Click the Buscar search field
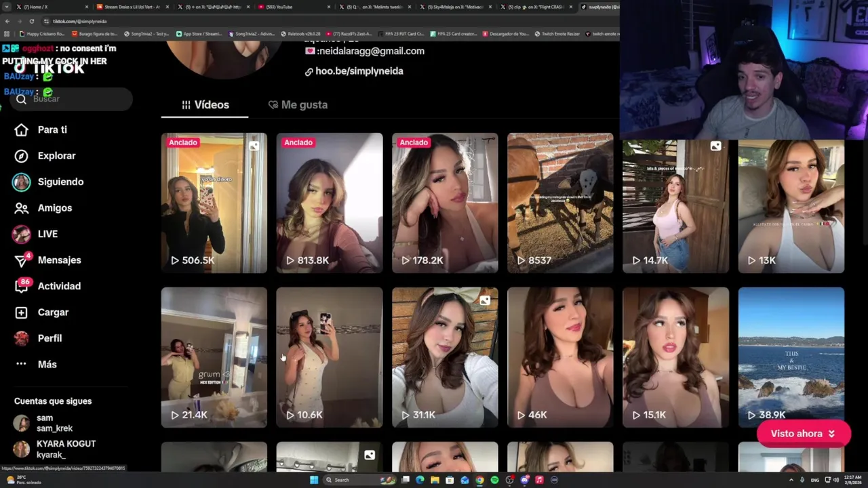This screenshot has width=868, height=488. pos(72,99)
